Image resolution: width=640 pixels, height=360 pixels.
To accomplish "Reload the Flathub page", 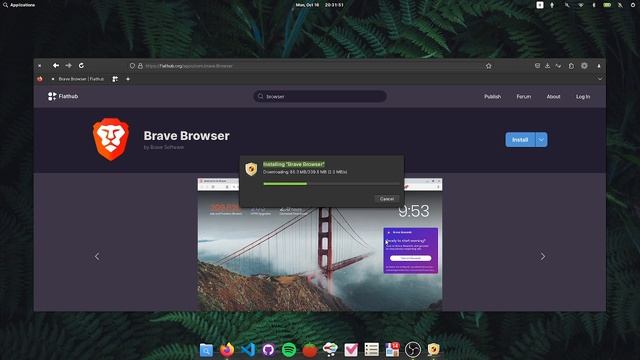I will tap(81, 65).
